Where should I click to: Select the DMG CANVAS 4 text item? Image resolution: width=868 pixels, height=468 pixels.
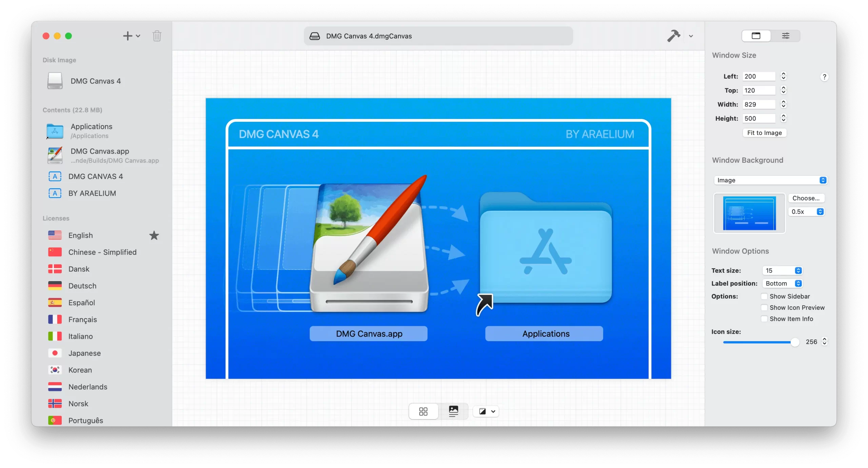[96, 176]
